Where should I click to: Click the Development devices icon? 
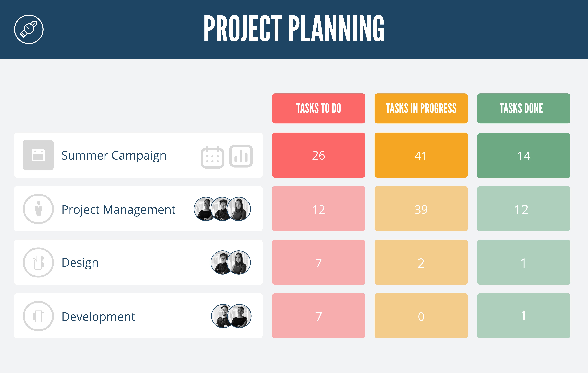tap(38, 316)
